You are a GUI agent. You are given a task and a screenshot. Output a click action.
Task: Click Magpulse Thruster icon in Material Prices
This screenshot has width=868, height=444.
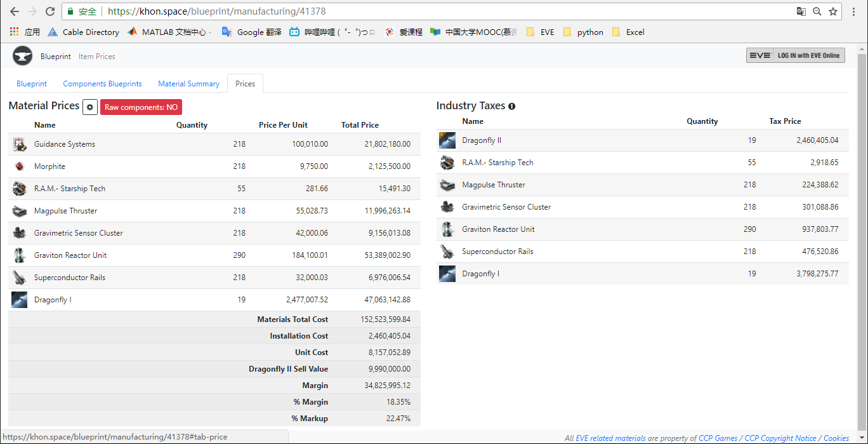click(19, 211)
